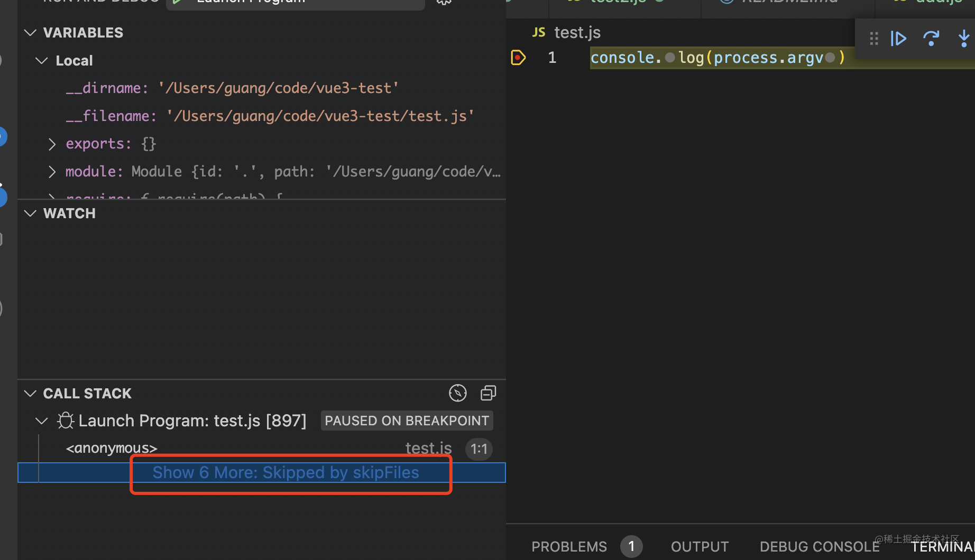Click the Step Over debug icon
The width and height of the screenshot is (975, 560).
931,39
